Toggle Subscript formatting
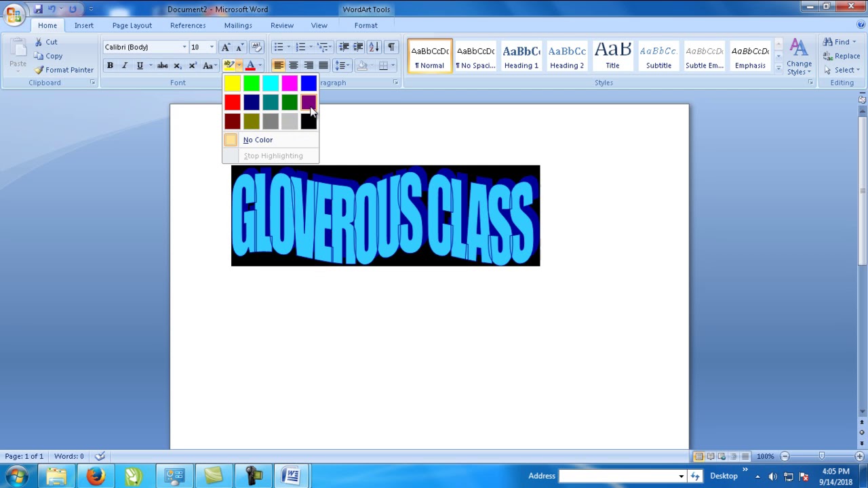Viewport: 868px width, 488px height. 178,66
